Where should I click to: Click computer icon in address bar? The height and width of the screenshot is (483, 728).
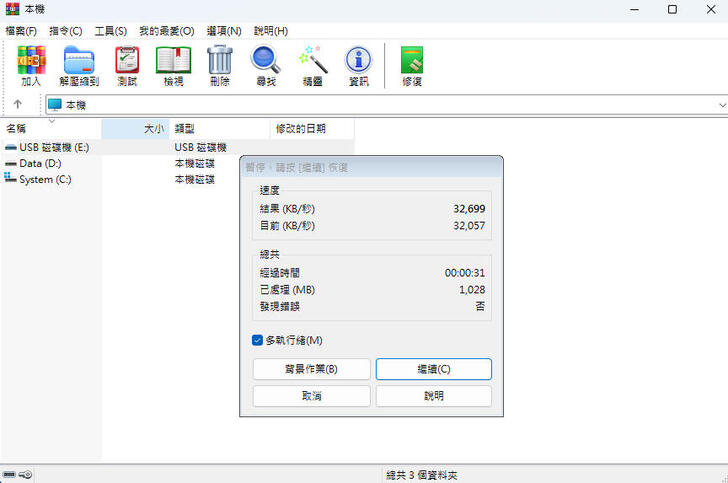[54, 104]
